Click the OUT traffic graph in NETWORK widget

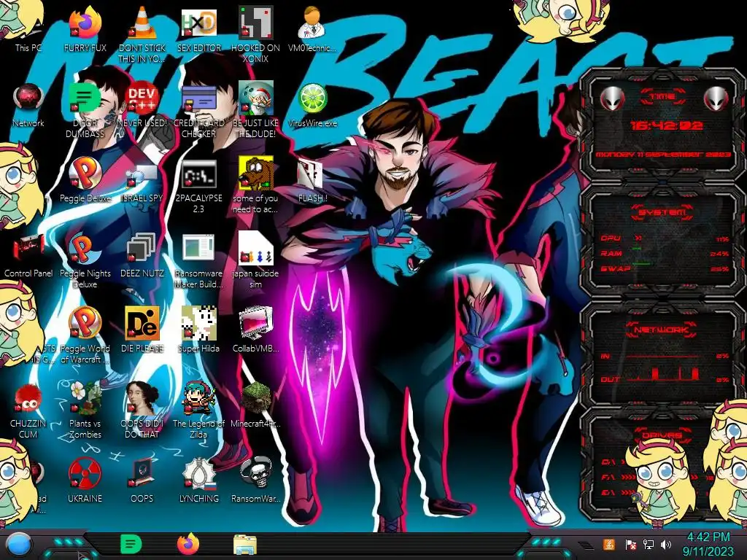tap(664, 374)
